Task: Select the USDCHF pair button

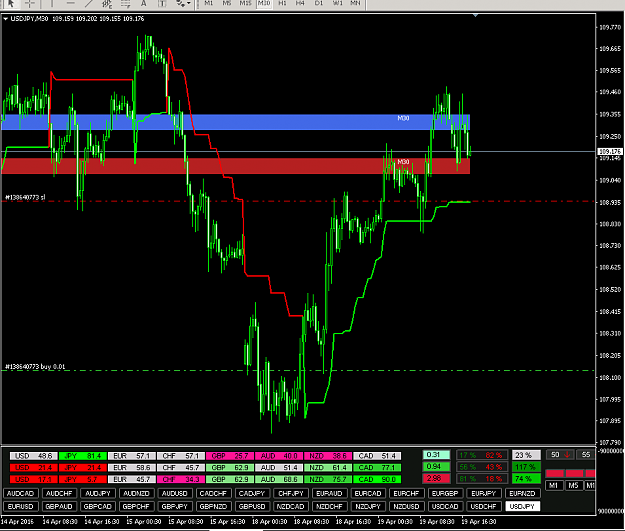Action: tap(483, 506)
